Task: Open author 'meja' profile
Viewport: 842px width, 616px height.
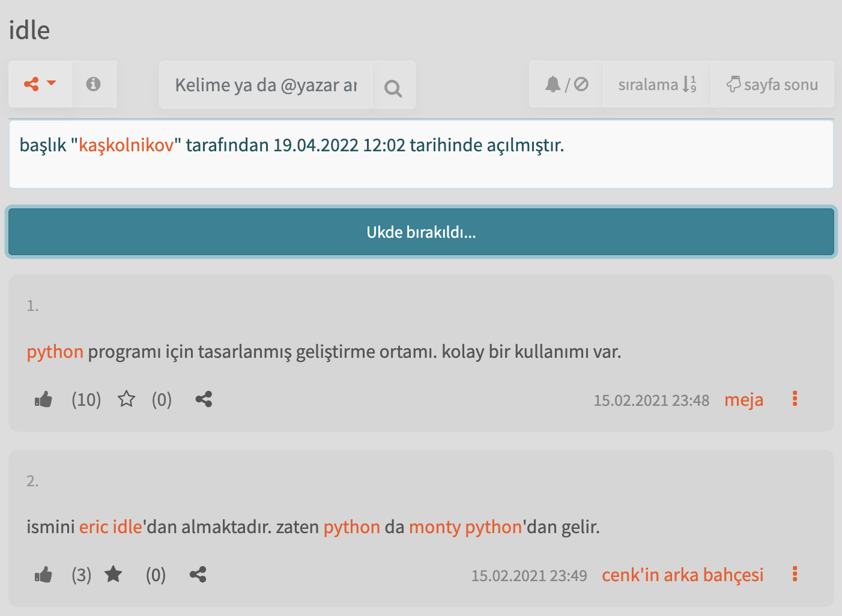Action: click(744, 400)
